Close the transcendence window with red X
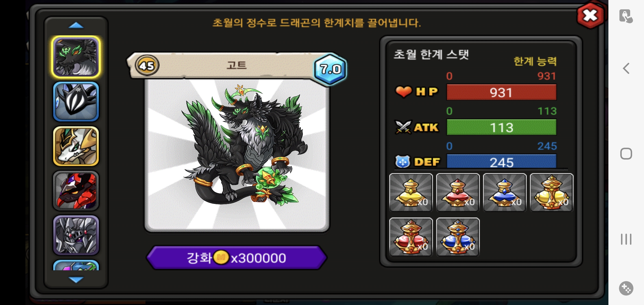The image size is (644, 305). point(590,16)
